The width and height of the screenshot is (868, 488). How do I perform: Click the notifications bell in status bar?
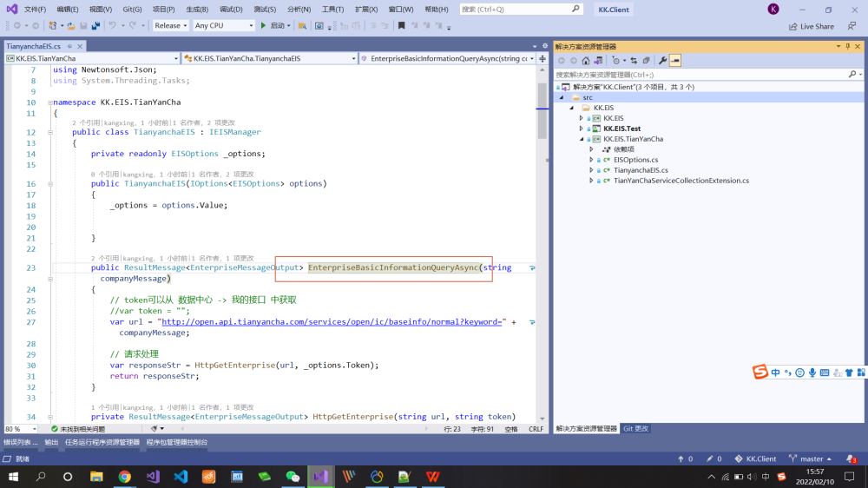point(851,458)
